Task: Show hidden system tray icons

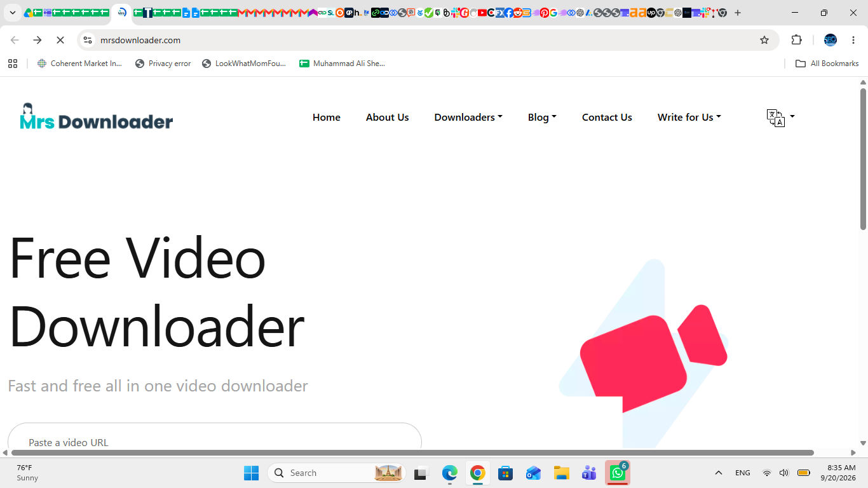Action: click(x=719, y=473)
